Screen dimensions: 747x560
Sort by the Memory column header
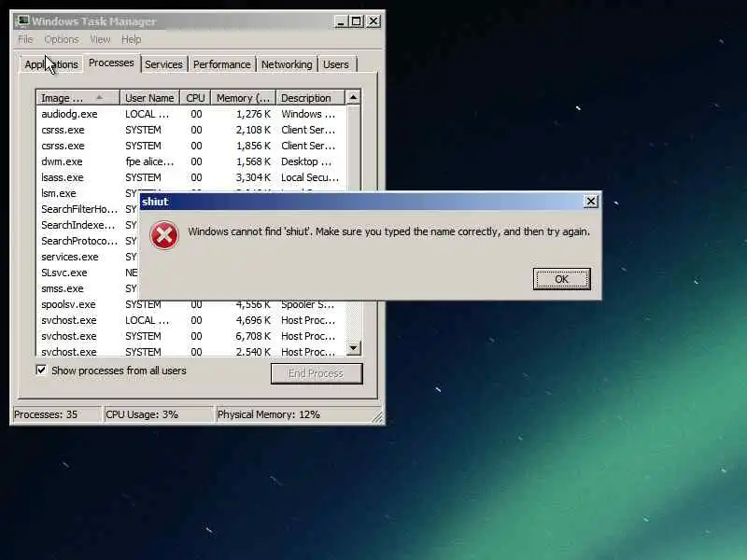(244, 98)
